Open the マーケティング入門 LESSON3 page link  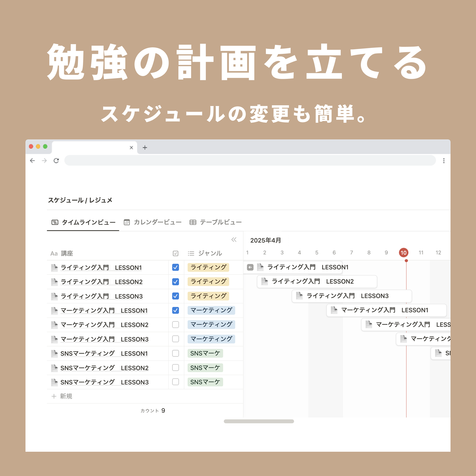105,339
